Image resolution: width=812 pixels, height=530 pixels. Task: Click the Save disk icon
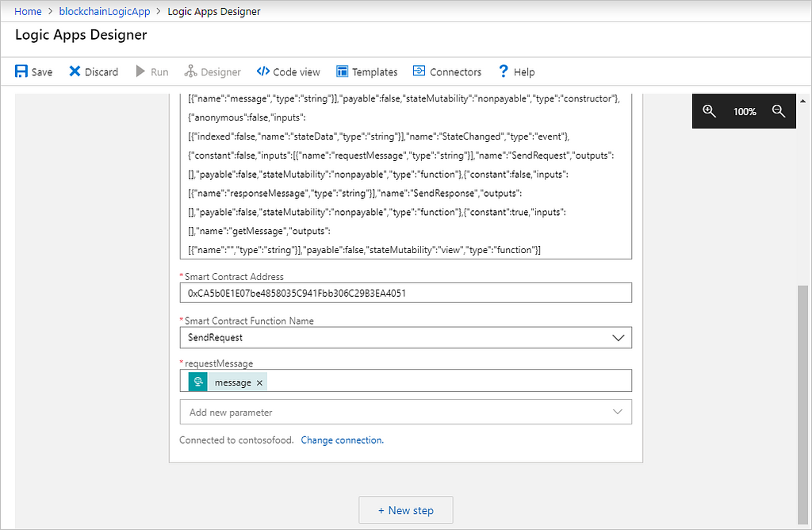coord(21,71)
